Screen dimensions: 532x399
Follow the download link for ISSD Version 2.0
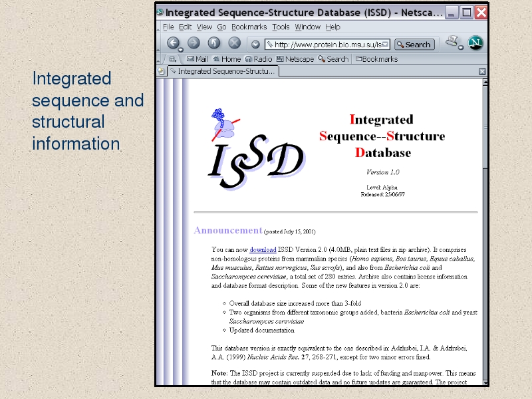263,250
